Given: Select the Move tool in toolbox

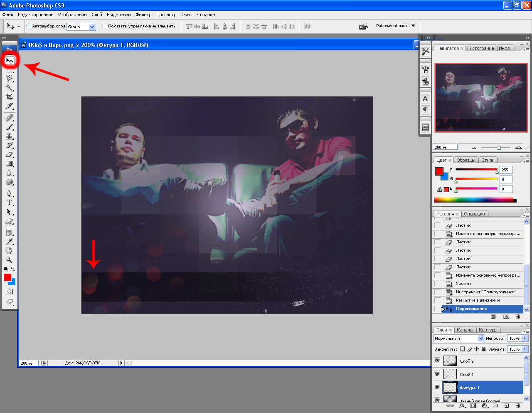Looking at the screenshot, I should tap(9, 61).
